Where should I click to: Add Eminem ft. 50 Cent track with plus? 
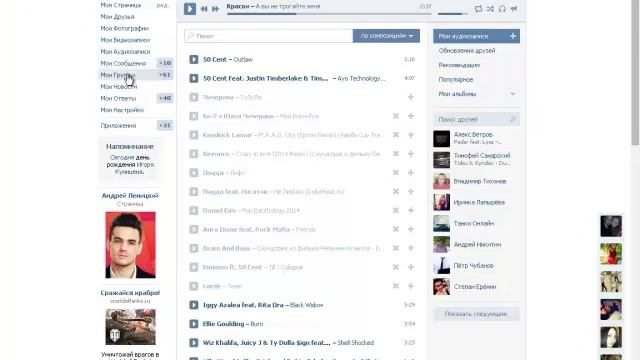point(411,267)
